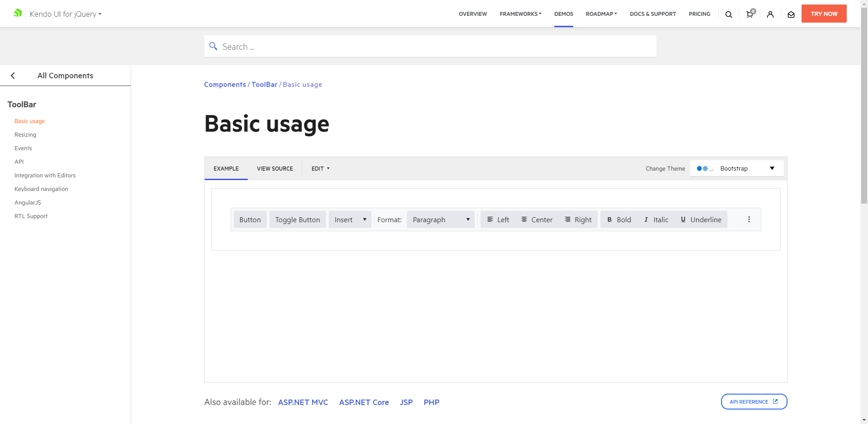This screenshot has width=868, height=424.
Task: Click the Components breadcrumb link
Action: click(x=225, y=85)
